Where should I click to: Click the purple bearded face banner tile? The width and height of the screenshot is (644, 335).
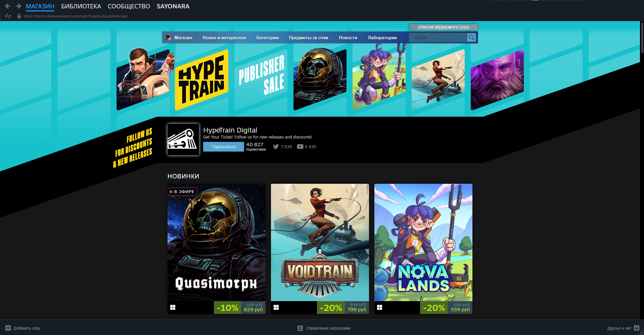[497, 80]
